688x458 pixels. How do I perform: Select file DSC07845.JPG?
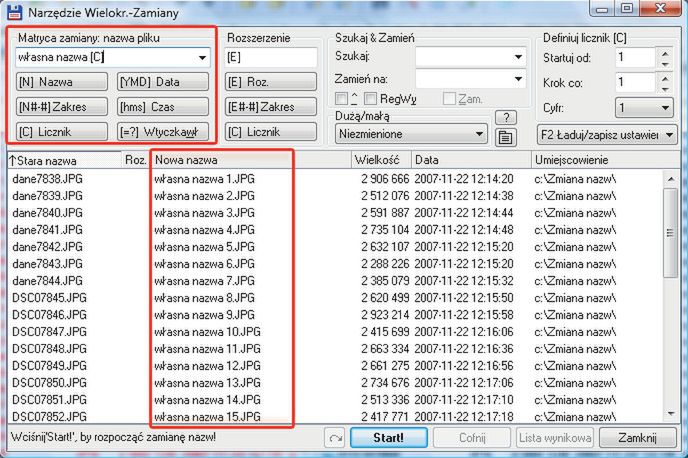click(50, 298)
